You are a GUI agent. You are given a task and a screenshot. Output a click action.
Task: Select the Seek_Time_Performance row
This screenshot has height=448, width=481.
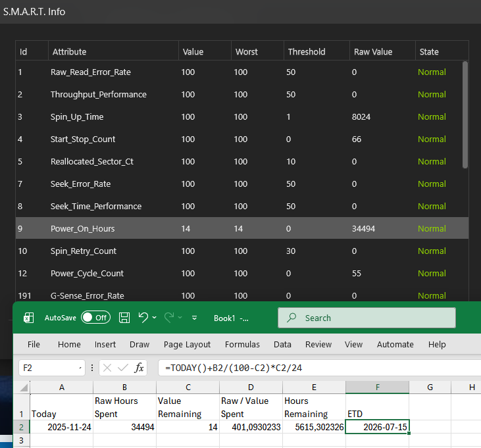(241, 206)
